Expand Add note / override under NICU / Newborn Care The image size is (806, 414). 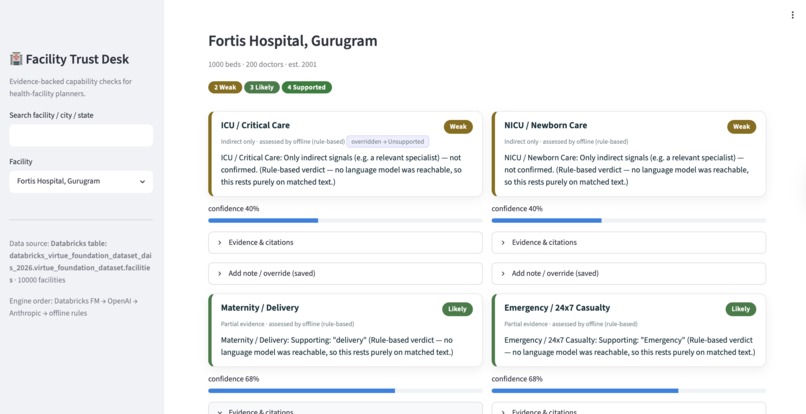629,274
